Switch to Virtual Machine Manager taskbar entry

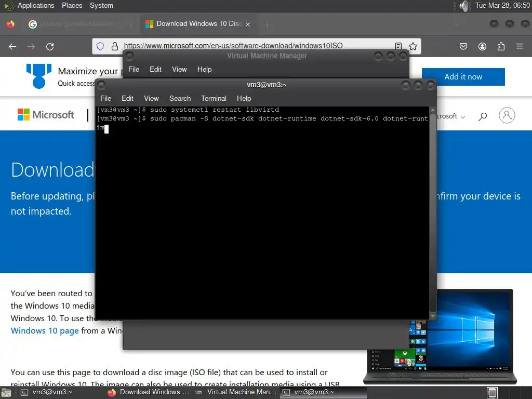[236, 392]
